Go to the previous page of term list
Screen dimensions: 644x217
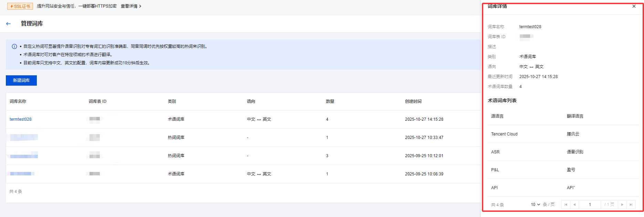(x=574, y=205)
